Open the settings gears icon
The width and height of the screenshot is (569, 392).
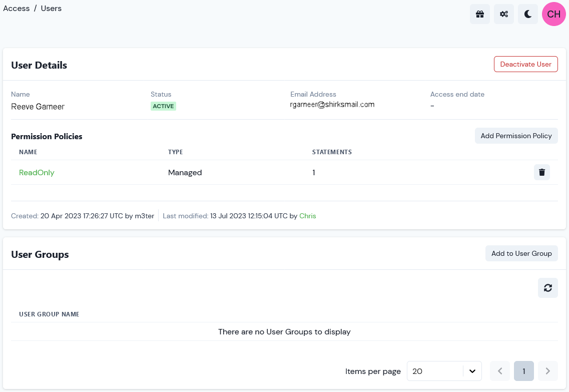pos(503,14)
